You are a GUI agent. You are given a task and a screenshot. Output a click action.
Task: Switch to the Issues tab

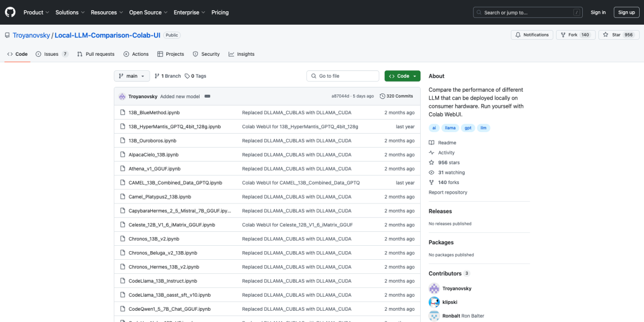click(x=52, y=54)
